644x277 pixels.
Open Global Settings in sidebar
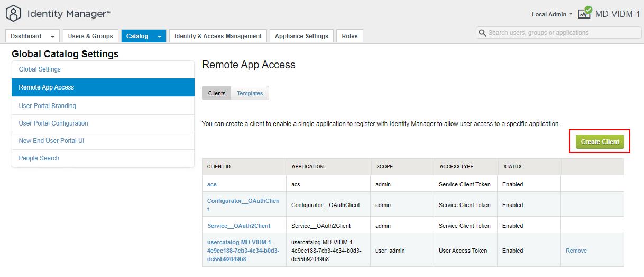[x=103, y=69]
